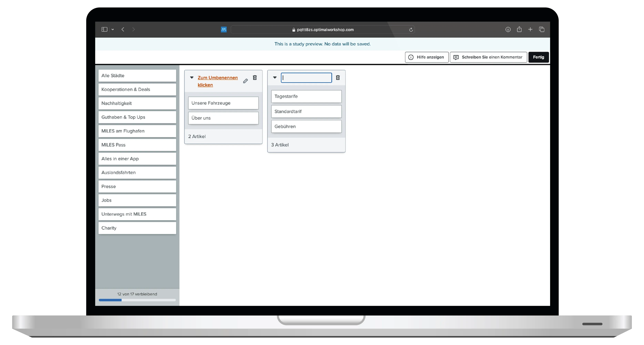
Task: Collapse the 'Zum Umbenennen klicken' group
Action: tap(192, 78)
